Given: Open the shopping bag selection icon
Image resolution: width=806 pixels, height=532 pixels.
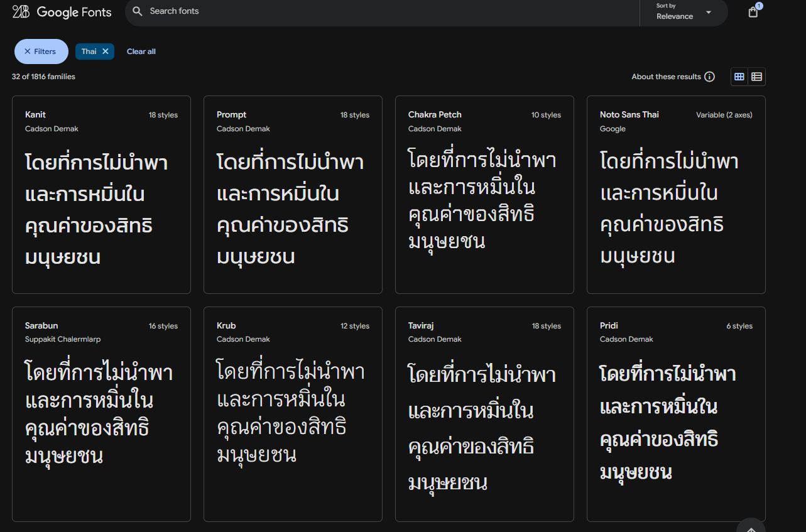Looking at the screenshot, I should tap(753, 12).
